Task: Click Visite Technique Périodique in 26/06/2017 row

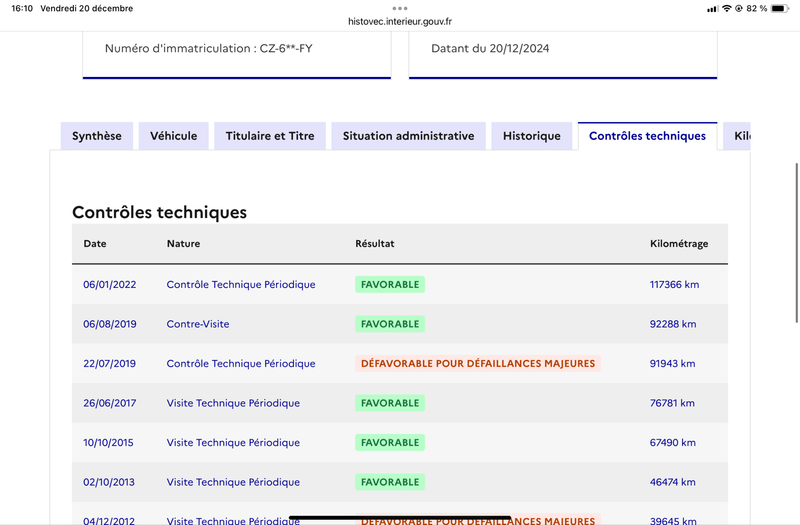Action: (x=233, y=403)
